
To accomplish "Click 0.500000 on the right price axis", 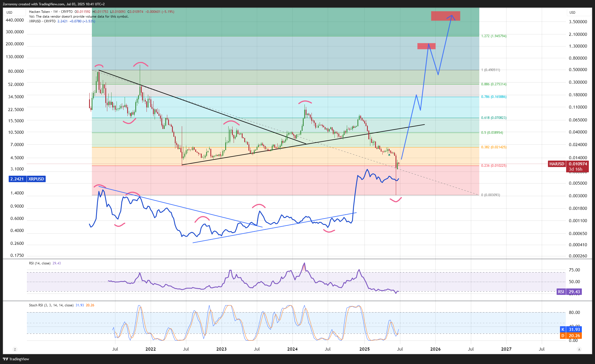I will pyautogui.click(x=578, y=70).
